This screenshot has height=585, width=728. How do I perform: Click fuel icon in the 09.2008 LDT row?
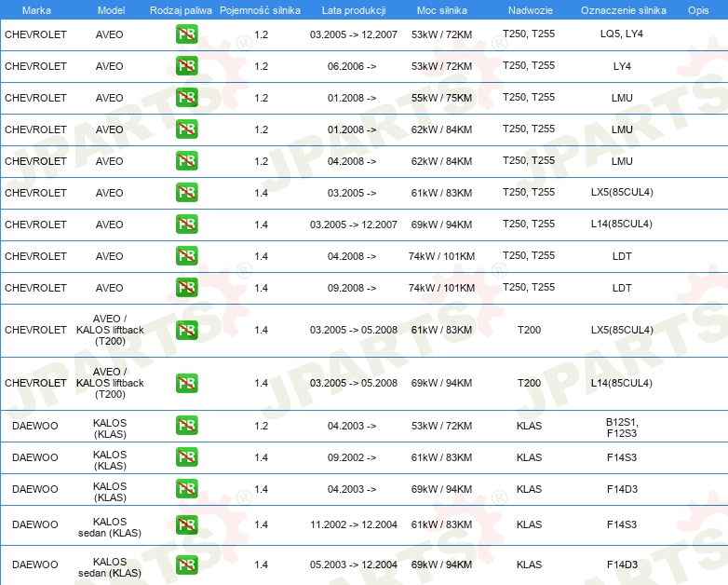coord(186,287)
